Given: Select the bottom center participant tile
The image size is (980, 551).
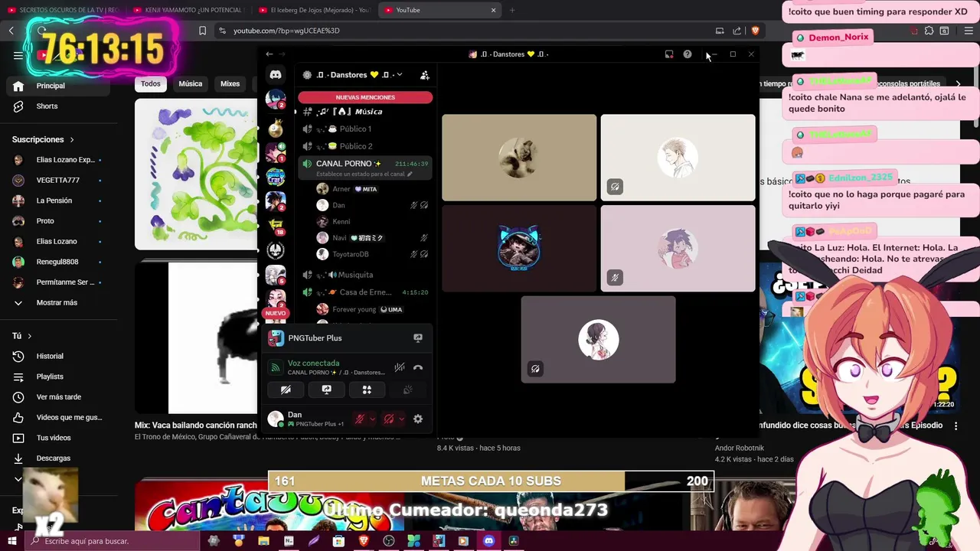Looking at the screenshot, I should click(599, 340).
